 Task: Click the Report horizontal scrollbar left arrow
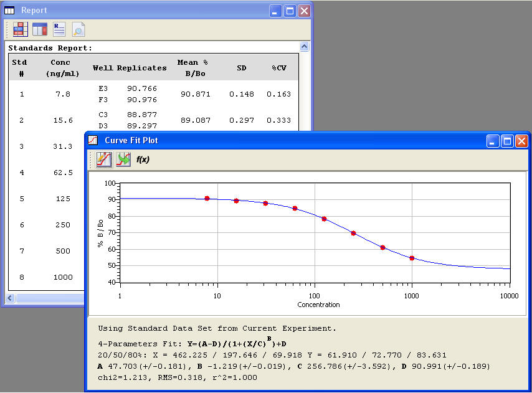pos(10,298)
